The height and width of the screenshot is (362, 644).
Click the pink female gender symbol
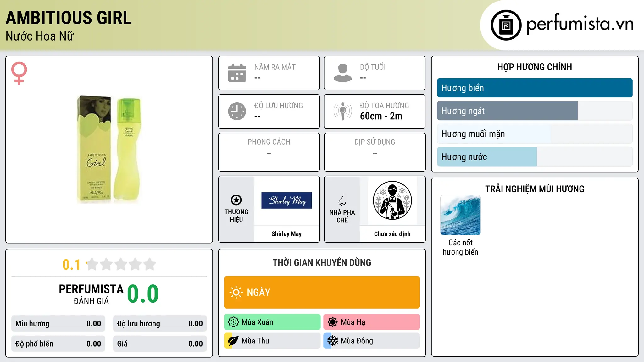(19, 73)
